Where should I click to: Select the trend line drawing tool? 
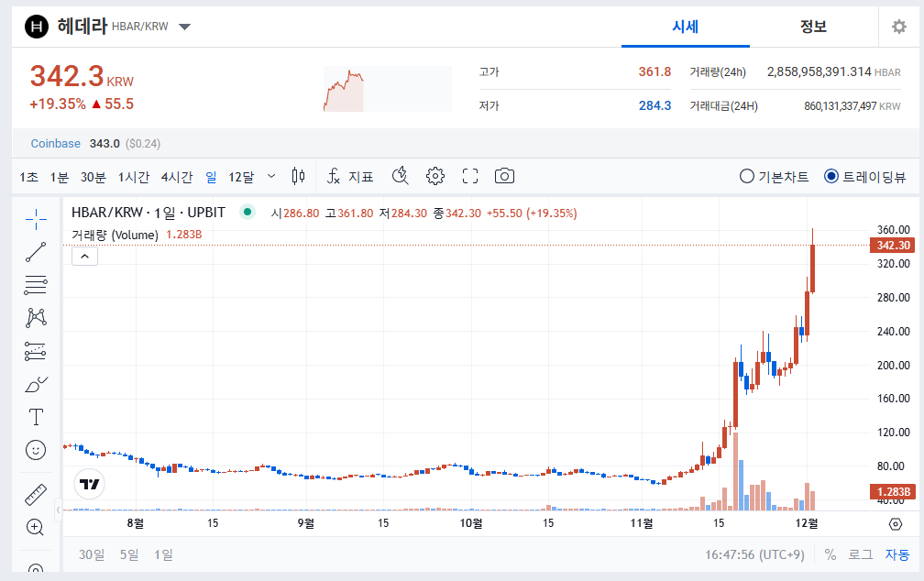[x=36, y=252]
